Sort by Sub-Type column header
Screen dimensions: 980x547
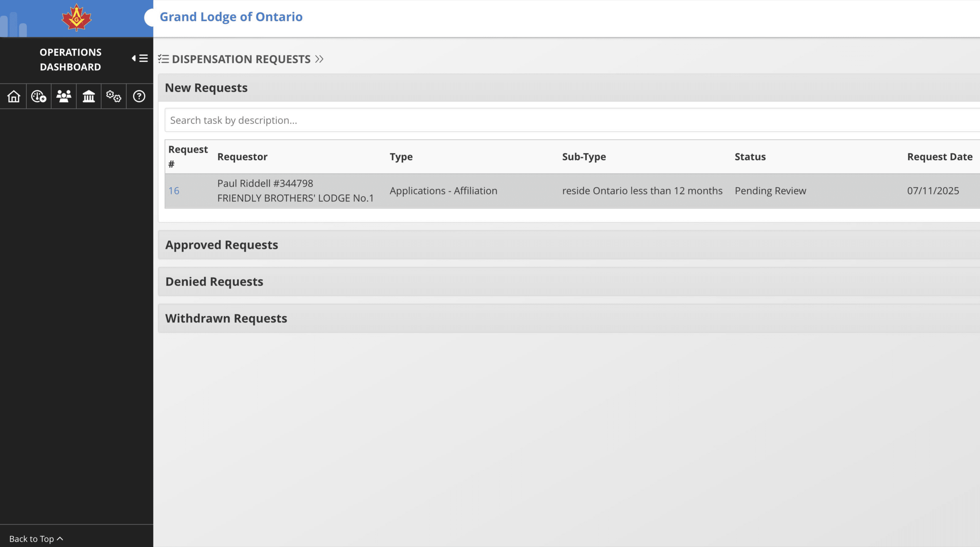tap(584, 157)
